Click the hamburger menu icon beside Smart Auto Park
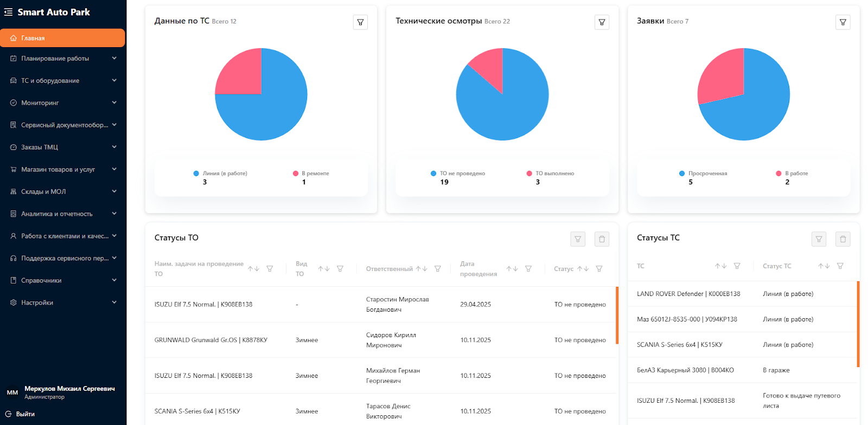Image resolution: width=868 pixels, height=425 pixels. point(8,12)
